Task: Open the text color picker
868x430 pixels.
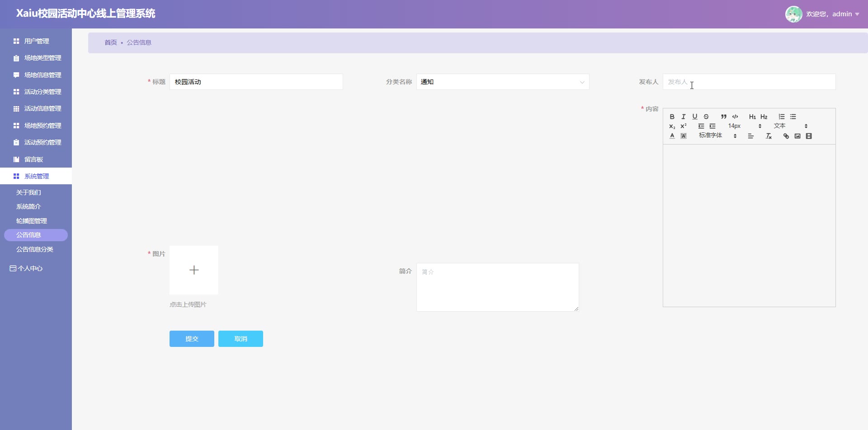Action: pos(672,136)
